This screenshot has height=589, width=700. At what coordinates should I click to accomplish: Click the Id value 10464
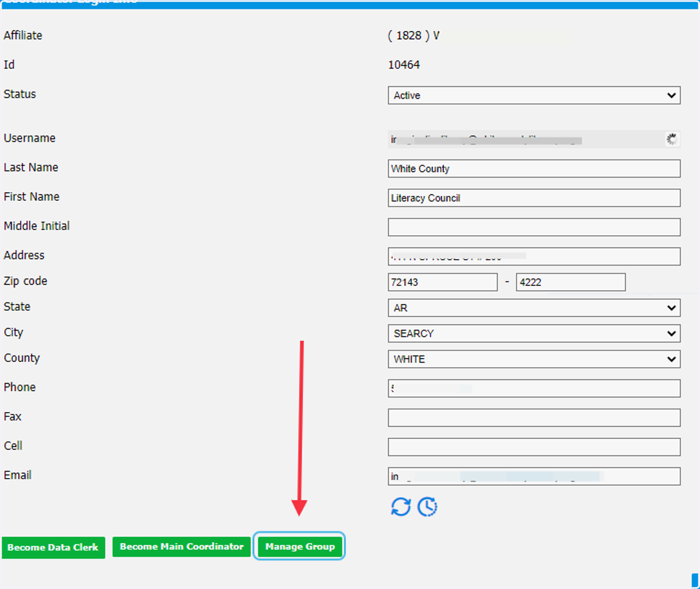pos(404,65)
